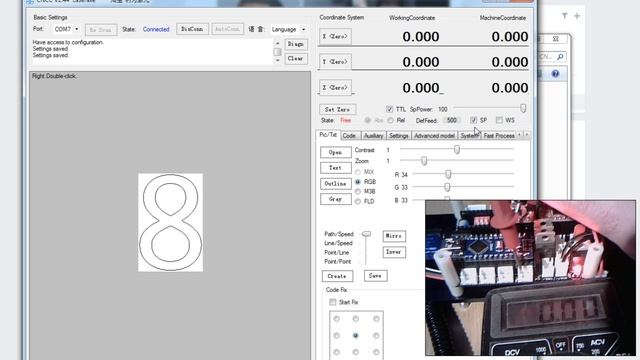Click the Text button
This screenshot has width=640, height=360.
click(x=336, y=168)
